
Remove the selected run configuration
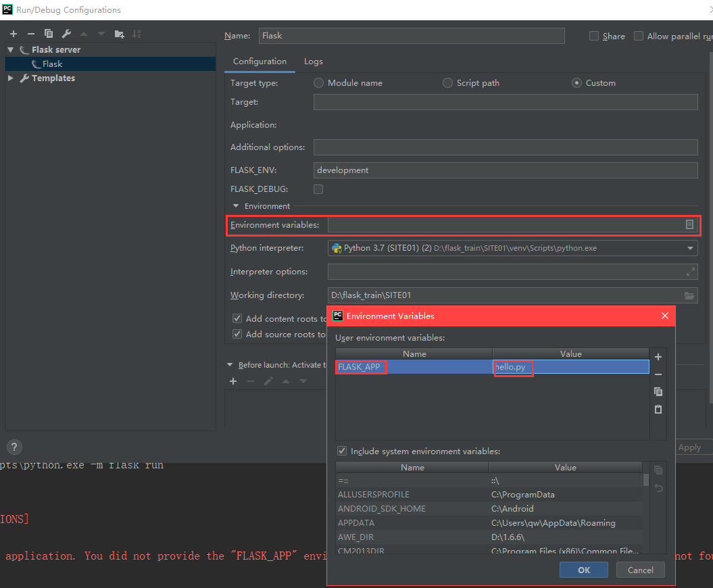[x=31, y=34]
